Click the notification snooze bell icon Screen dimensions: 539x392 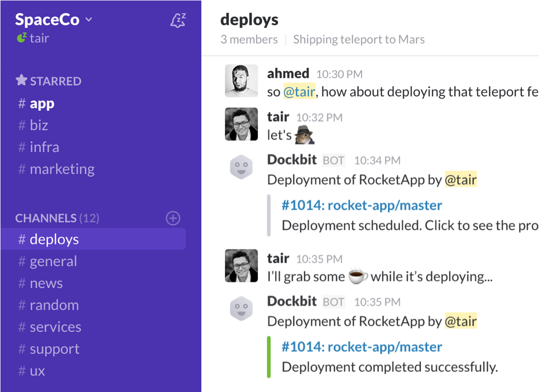tap(177, 21)
